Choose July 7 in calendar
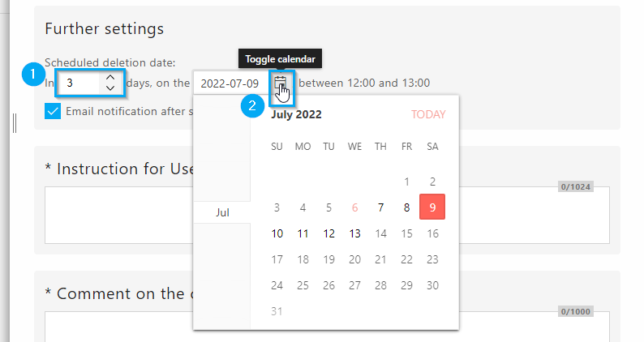644x342 pixels. point(380,207)
